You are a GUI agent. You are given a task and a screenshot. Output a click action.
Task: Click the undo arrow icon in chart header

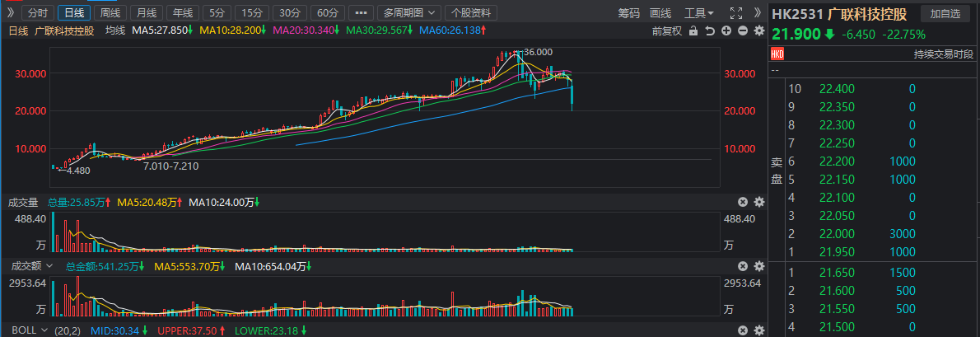[x=710, y=31]
